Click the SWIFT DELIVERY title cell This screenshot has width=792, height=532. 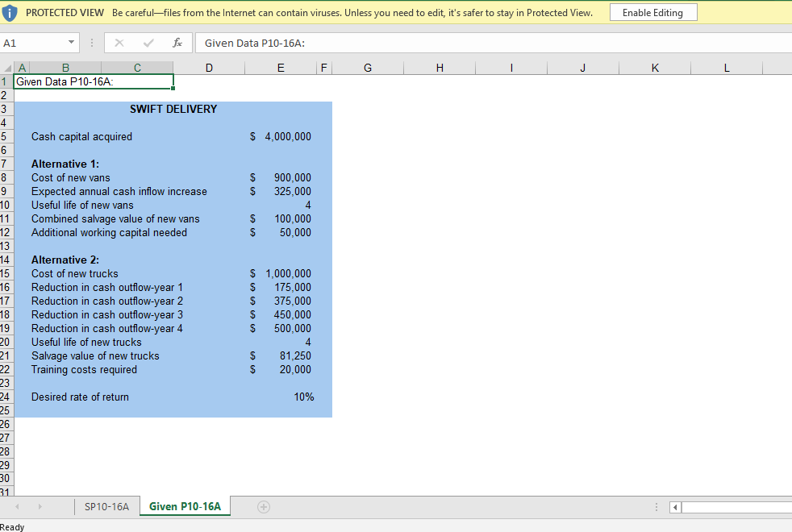[x=173, y=109]
